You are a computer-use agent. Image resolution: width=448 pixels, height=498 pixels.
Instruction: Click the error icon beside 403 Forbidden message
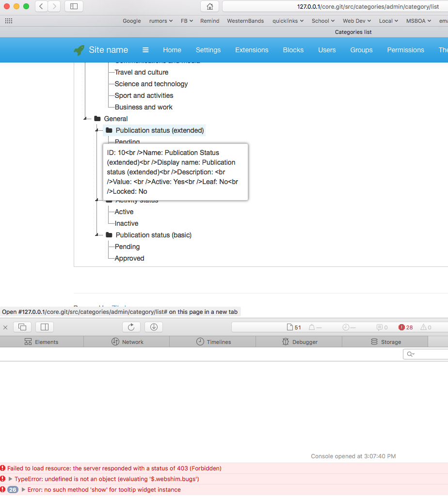[3, 468]
